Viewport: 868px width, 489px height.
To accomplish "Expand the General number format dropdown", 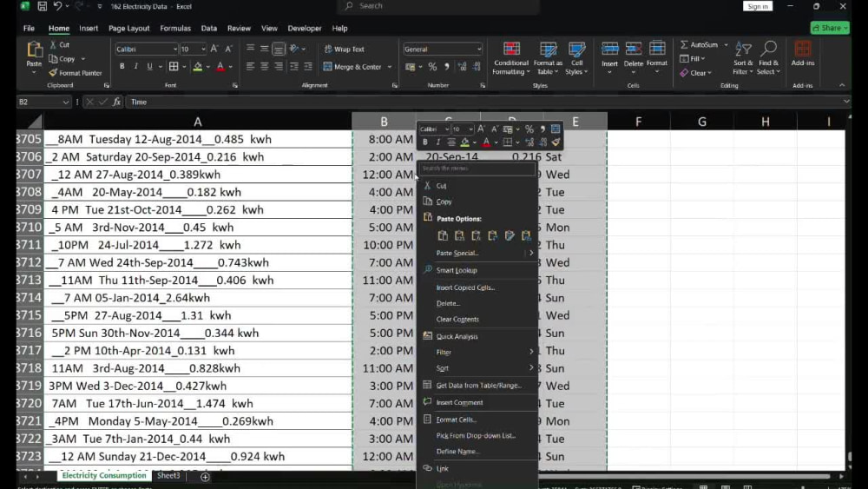I will (479, 49).
